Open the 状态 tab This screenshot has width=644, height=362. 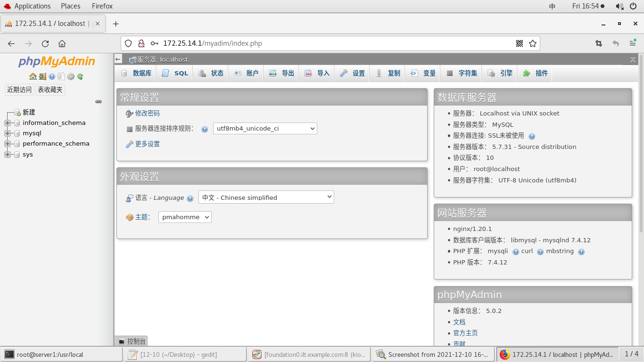pyautogui.click(x=211, y=73)
